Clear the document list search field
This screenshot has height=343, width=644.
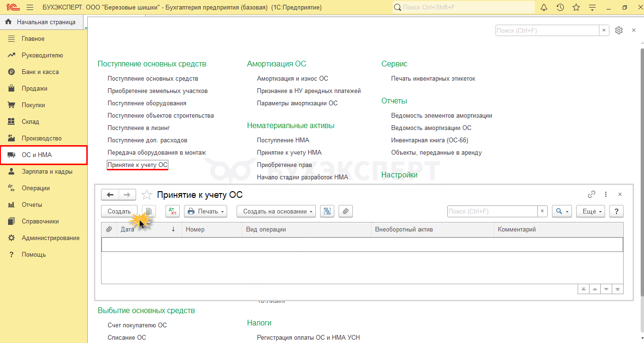[543, 212]
